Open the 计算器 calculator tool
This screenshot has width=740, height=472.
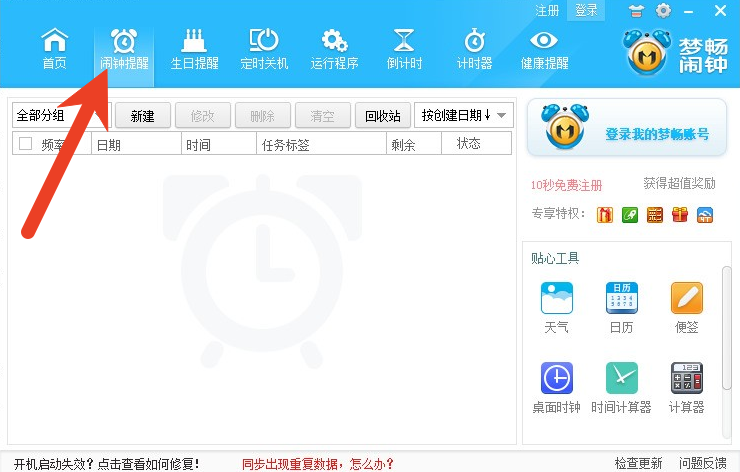click(x=687, y=388)
